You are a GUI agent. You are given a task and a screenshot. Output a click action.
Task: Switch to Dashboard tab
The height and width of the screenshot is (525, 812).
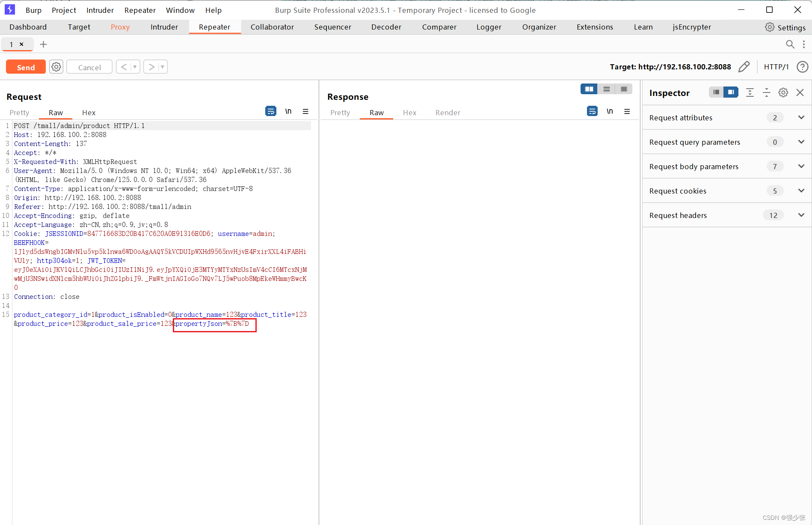tap(28, 27)
